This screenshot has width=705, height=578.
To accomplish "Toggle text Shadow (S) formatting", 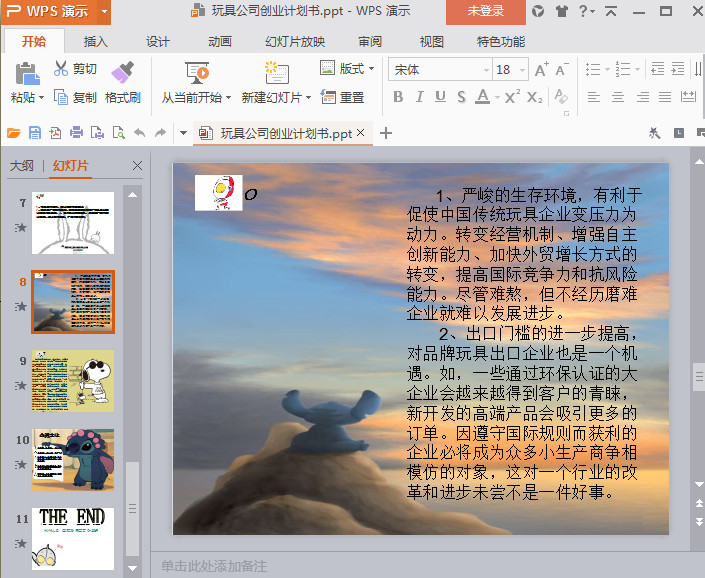I will (461, 97).
